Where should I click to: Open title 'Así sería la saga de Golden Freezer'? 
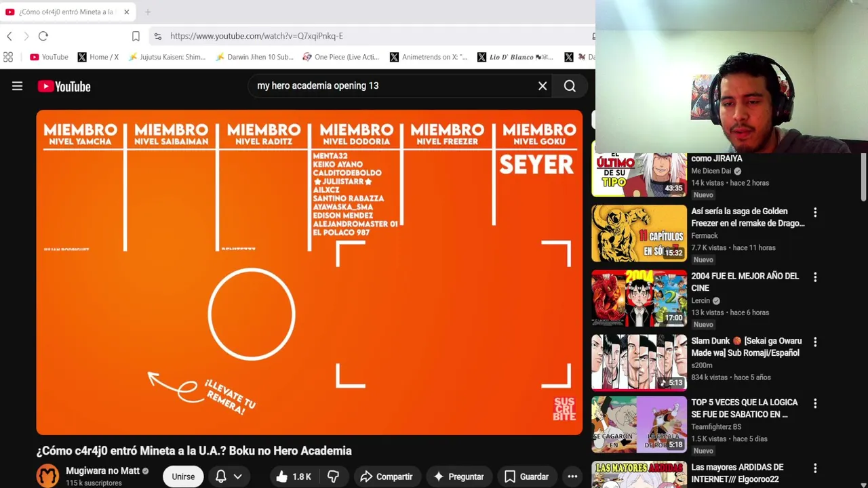(748, 218)
